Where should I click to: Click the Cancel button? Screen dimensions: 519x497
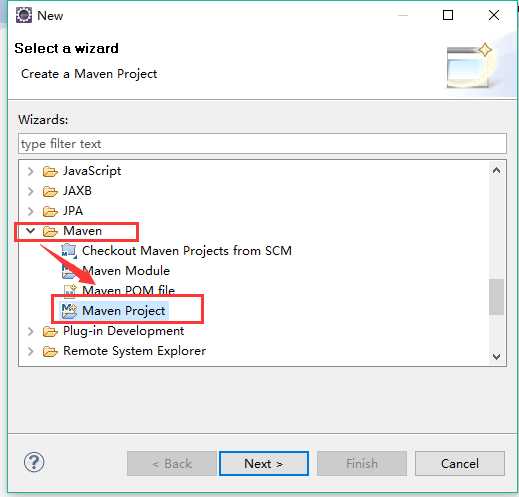point(460,463)
